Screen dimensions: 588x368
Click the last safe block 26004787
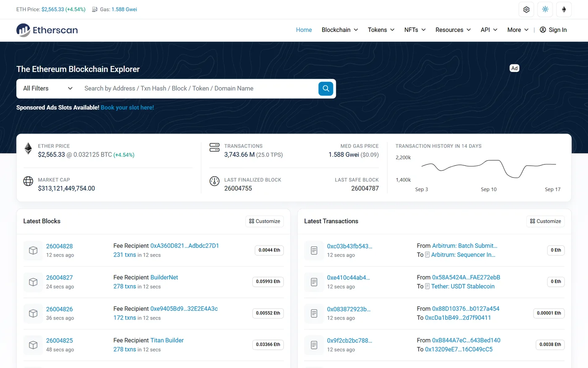(x=365, y=188)
